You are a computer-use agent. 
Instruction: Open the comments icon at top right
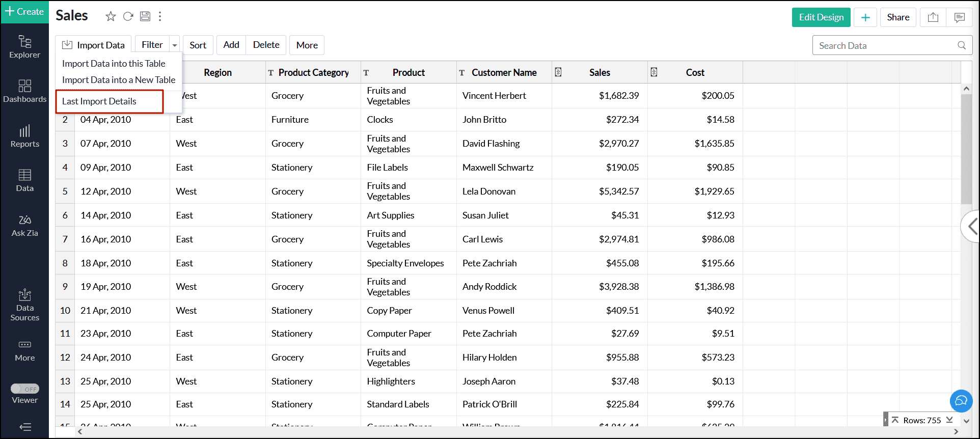point(959,17)
